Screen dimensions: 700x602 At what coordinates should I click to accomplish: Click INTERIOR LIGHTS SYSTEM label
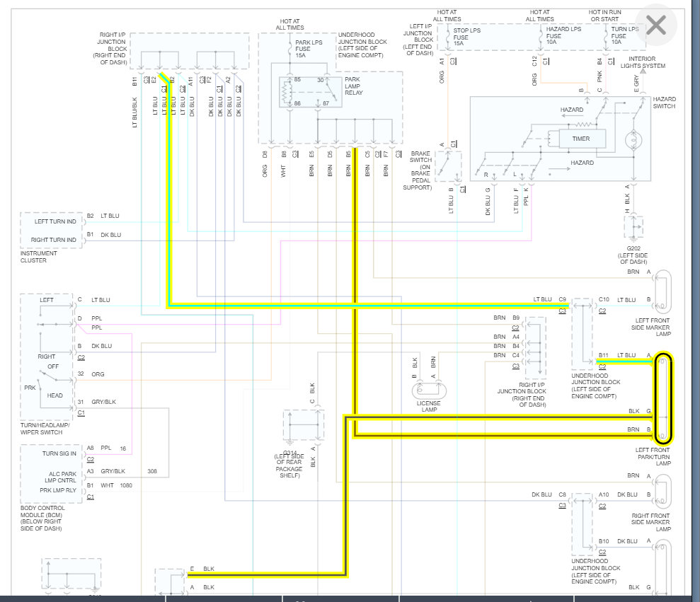[643, 62]
